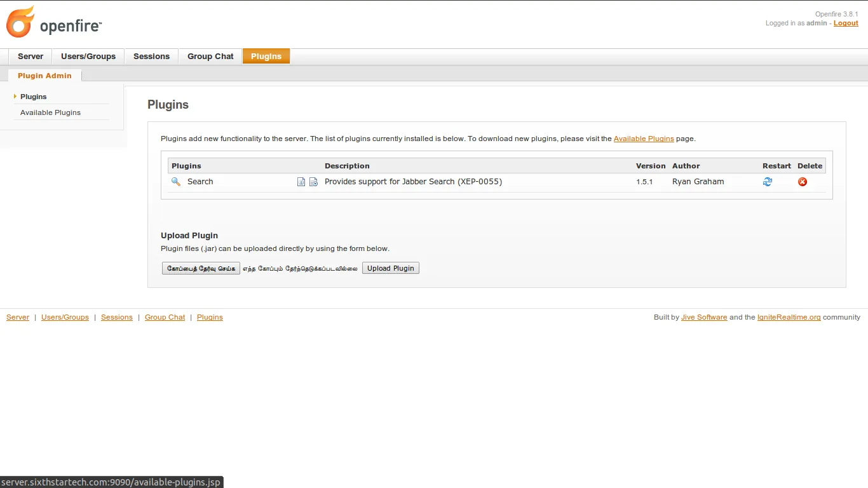Click the 'Openfire 3.8.1' version text

837,14
